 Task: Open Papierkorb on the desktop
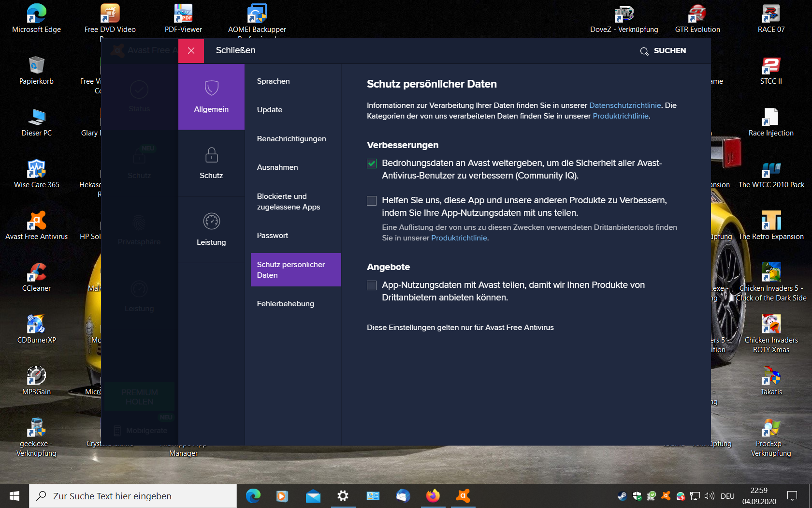(x=37, y=70)
